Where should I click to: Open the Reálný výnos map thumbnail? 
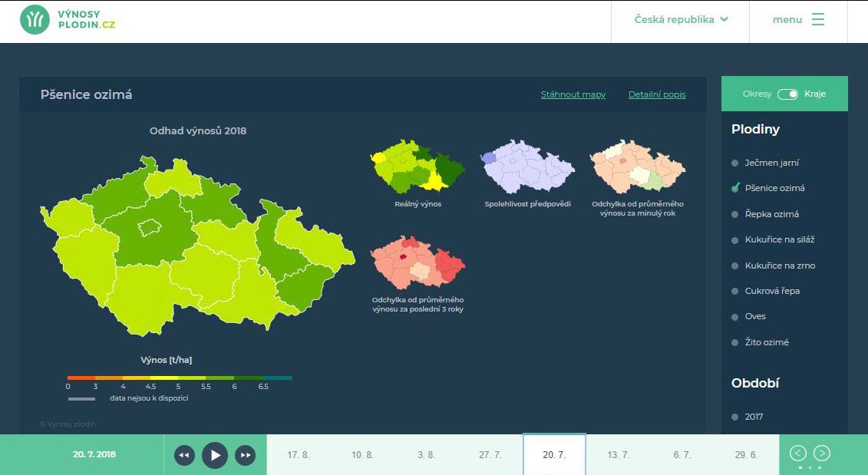coord(417,167)
